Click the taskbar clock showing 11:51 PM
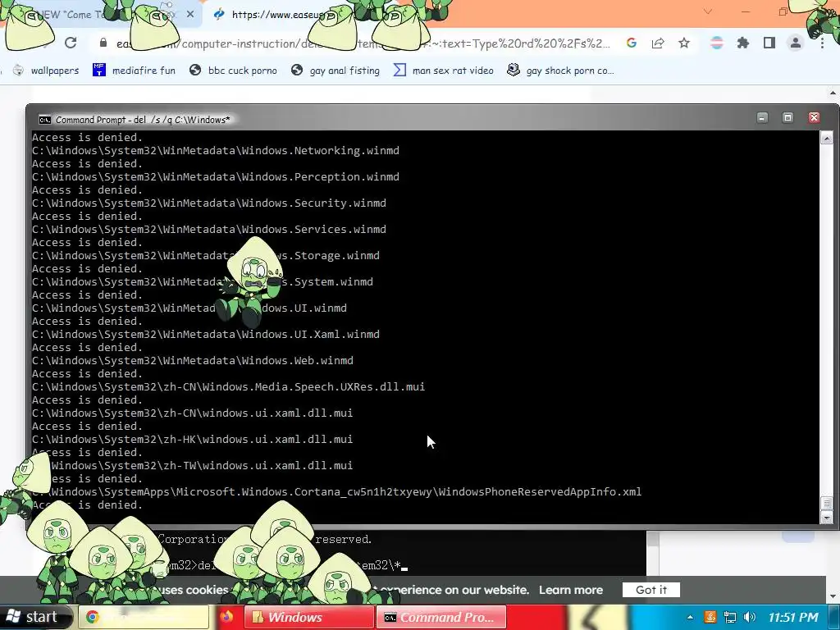Viewport: 840px width, 630px height. click(793, 617)
